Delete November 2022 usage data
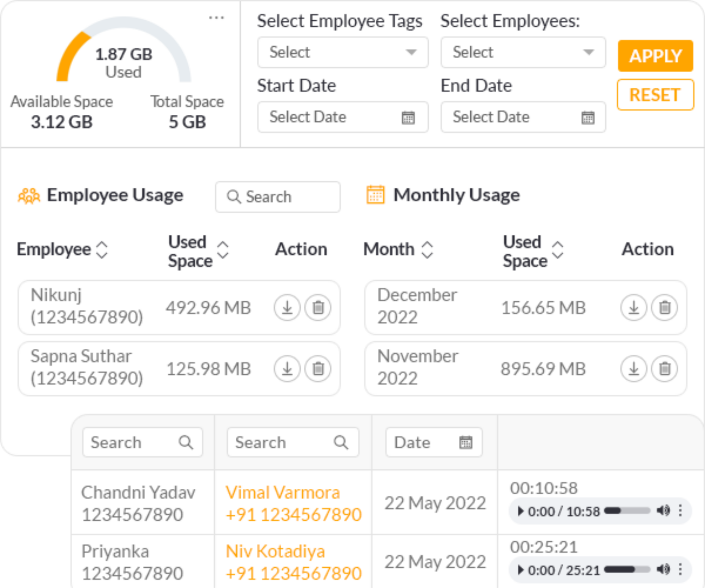705x588 pixels. [x=664, y=368]
